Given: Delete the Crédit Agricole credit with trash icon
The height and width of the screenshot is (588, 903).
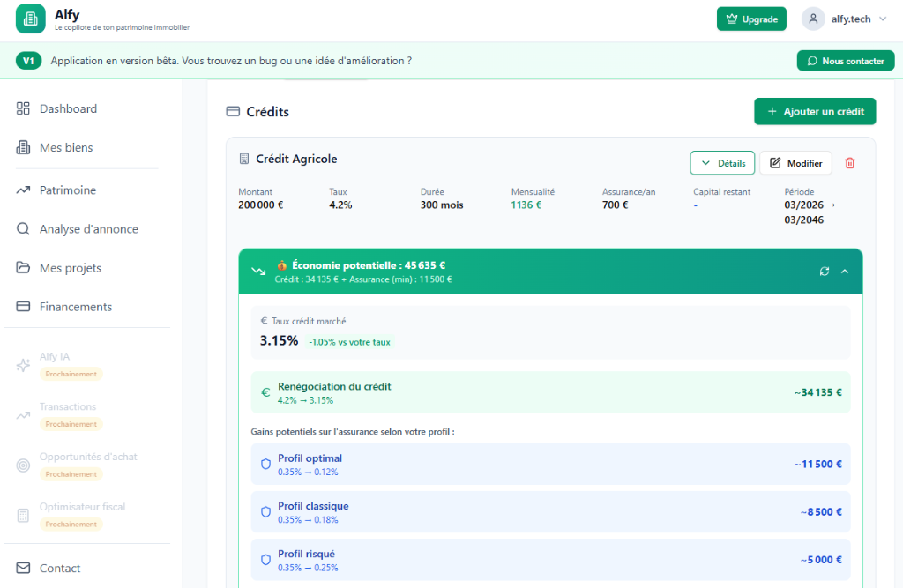Looking at the screenshot, I should [849, 164].
